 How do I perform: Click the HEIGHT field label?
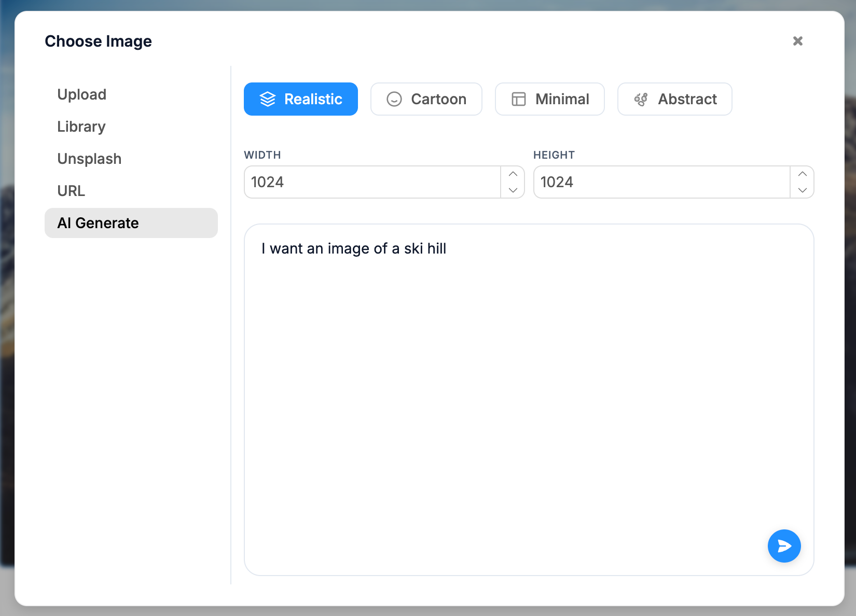point(554,155)
